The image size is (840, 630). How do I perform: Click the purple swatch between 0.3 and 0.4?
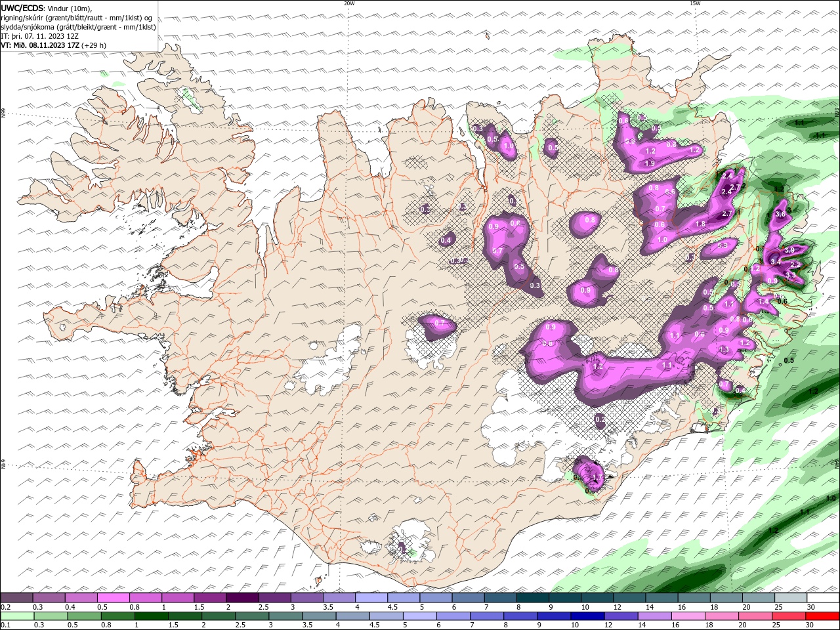pos(49,598)
